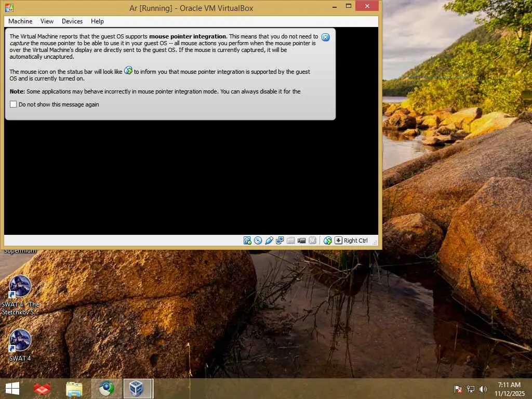Switch to the Supermium browser taskbar button

107,389
